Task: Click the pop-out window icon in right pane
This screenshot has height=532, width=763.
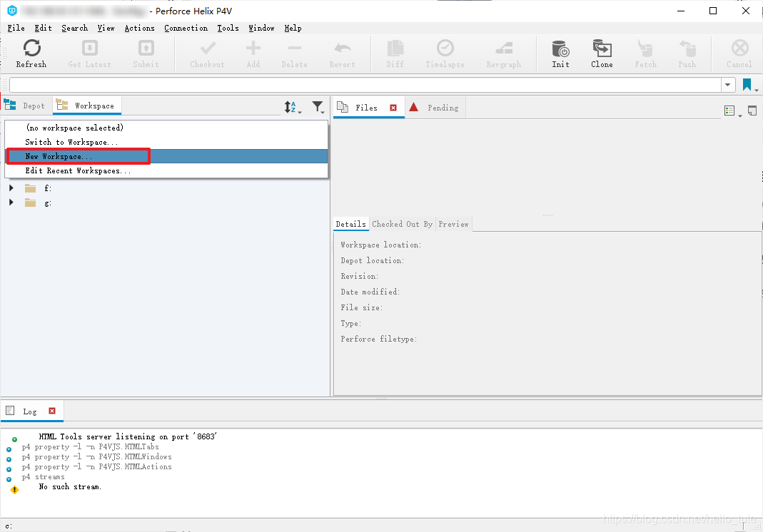Action: 752,111
